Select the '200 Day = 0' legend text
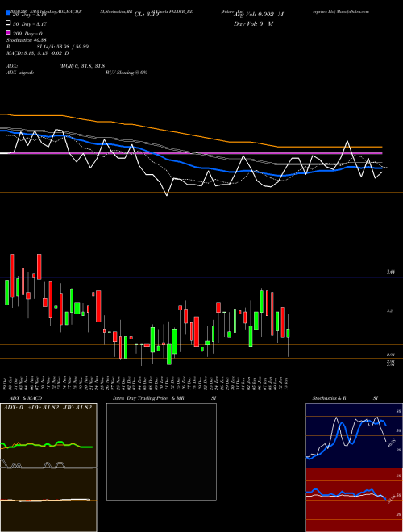Image resolution: width=403 pixels, height=532 pixels. 27,34
